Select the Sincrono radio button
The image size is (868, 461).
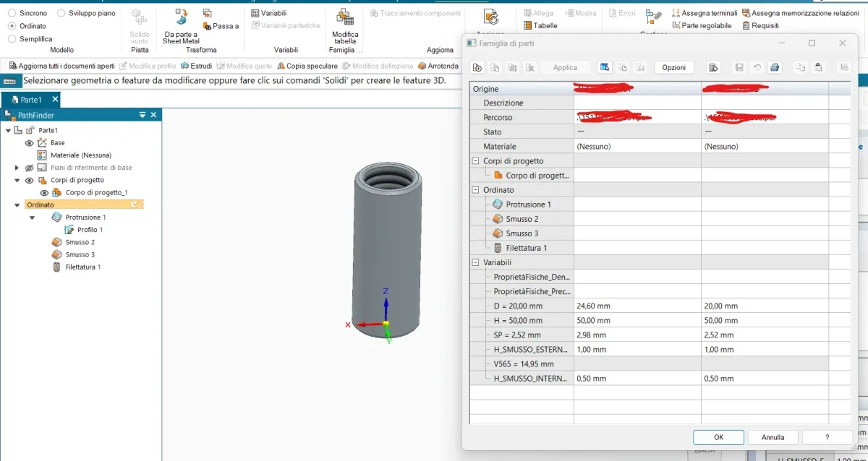12,13
